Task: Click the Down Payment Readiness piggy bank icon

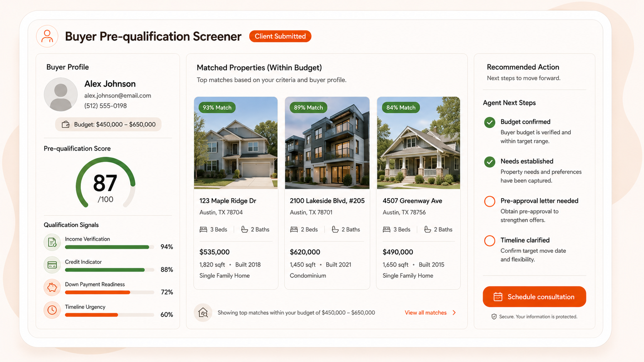Action: pos(52,287)
